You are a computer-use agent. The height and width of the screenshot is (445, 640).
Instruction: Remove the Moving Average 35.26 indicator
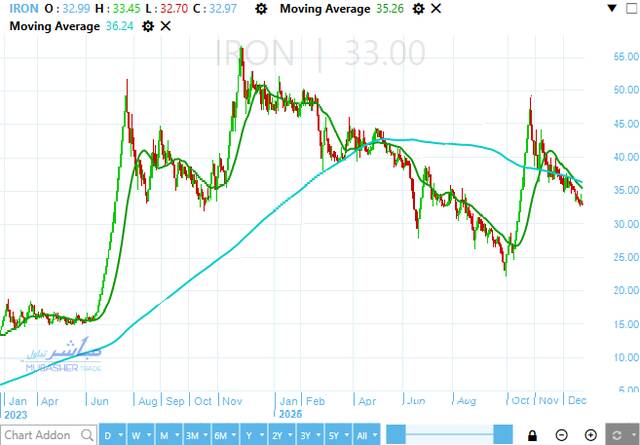point(437,9)
